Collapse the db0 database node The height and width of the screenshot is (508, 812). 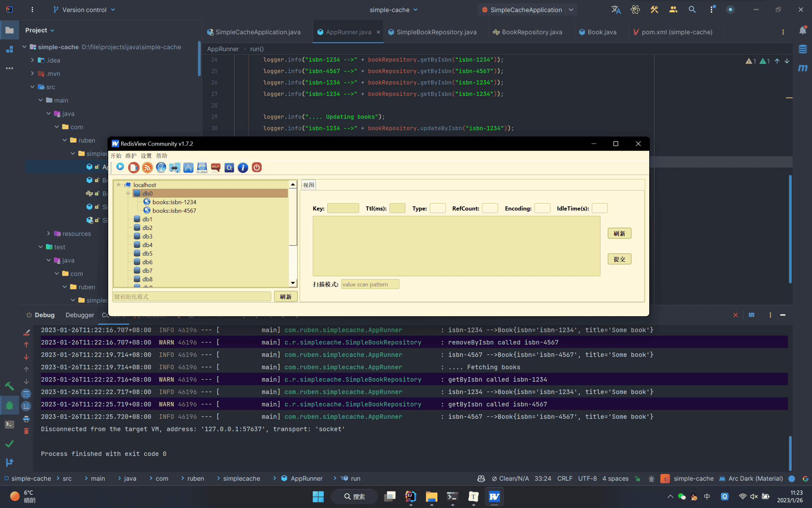(128, 193)
